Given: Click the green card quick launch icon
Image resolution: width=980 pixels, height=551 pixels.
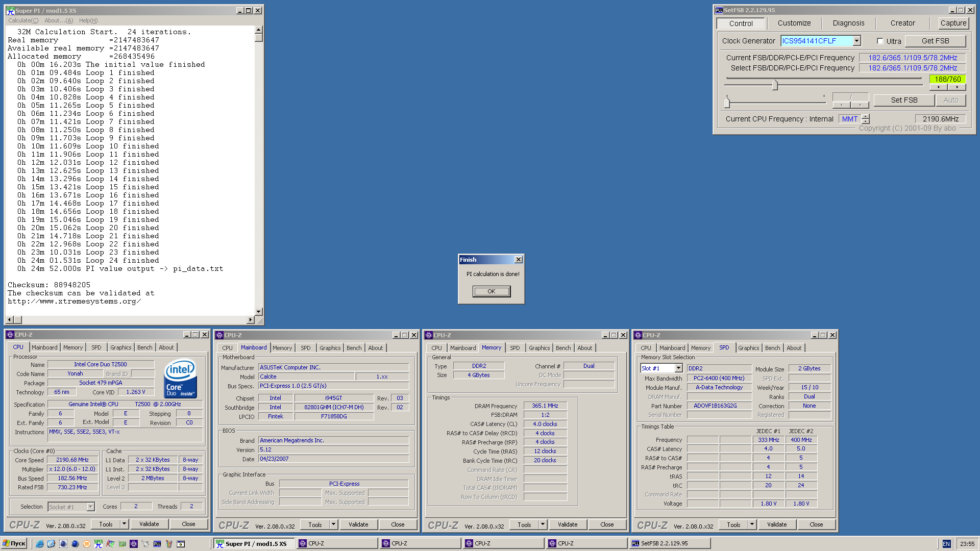Looking at the screenshot, I should pos(122,544).
